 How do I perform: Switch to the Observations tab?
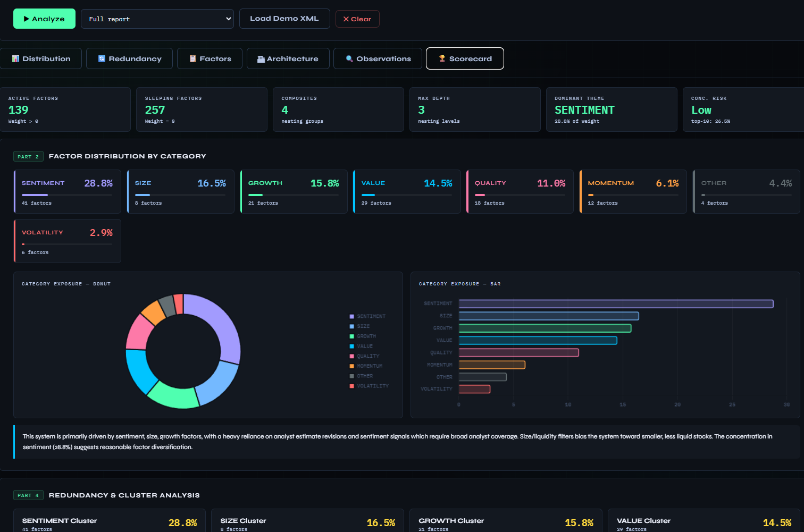[x=378, y=59]
